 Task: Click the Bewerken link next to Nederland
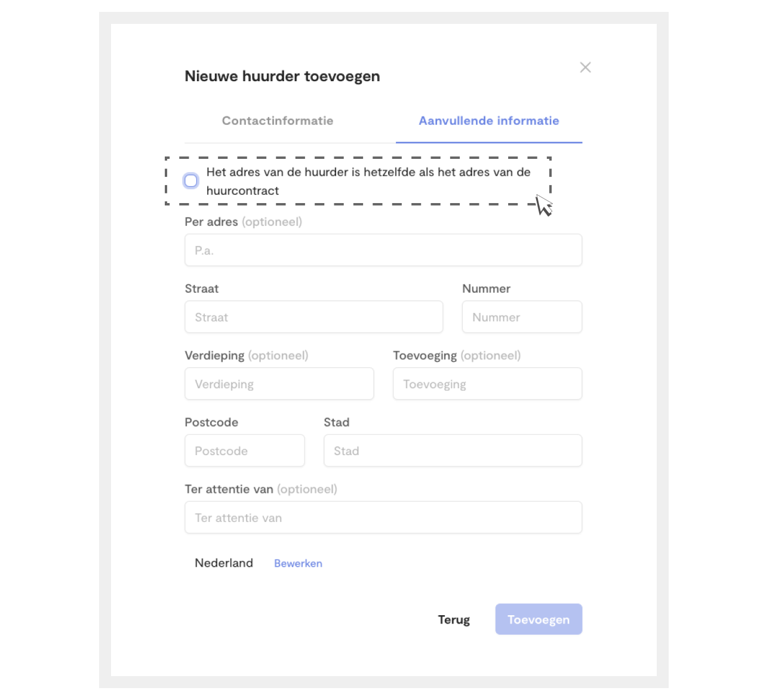pyautogui.click(x=298, y=563)
